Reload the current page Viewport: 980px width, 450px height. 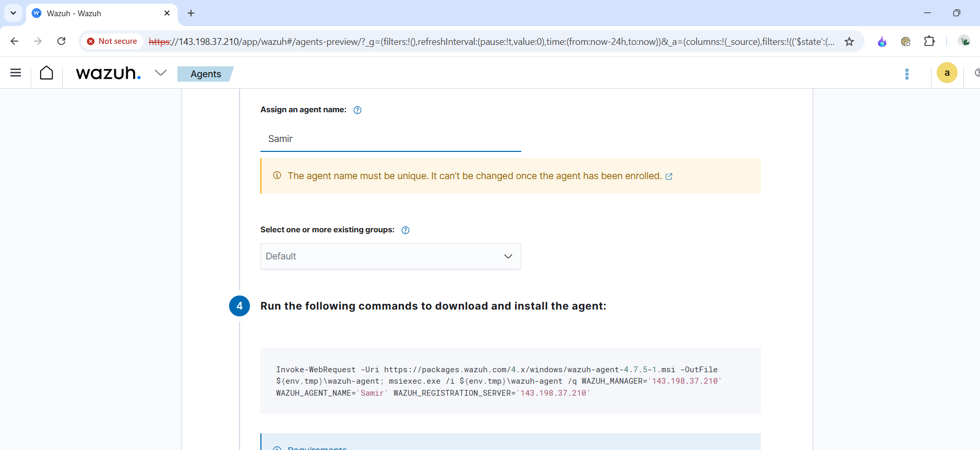tap(61, 41)
